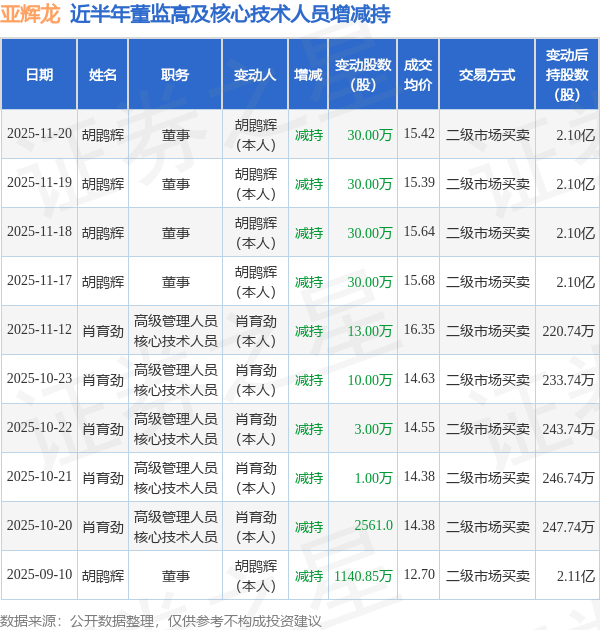
Task: Select the date cell 2025-10-22
Action: coord(39,428)
